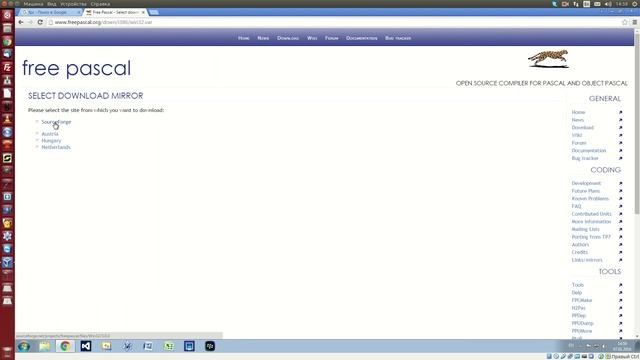The image size is (640, 360).
Task: Bookmark this page with the star
Action: click(624, 22)
